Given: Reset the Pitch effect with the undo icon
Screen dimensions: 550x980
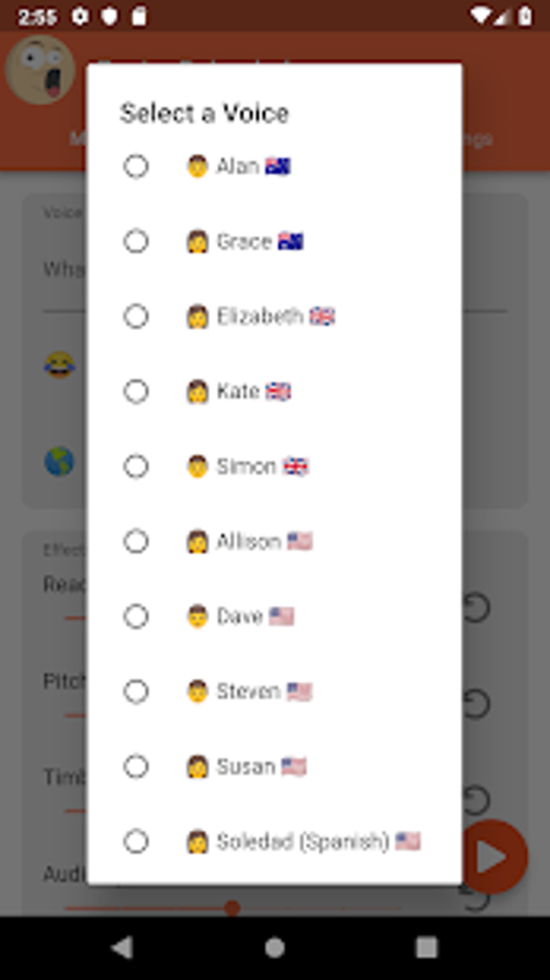Looking at the screenshot, I should pos(476,704).
